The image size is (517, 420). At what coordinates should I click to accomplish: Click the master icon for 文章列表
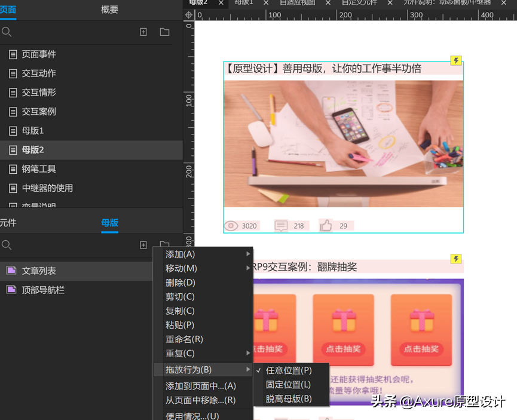pos(11,271)
